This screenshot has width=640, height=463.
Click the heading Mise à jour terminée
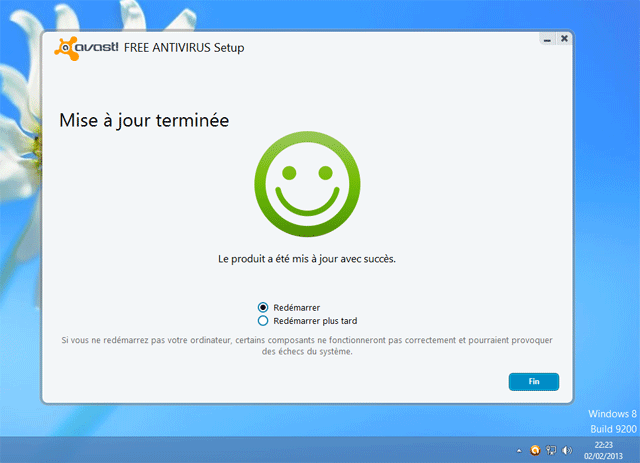click(x=144, y=121)
